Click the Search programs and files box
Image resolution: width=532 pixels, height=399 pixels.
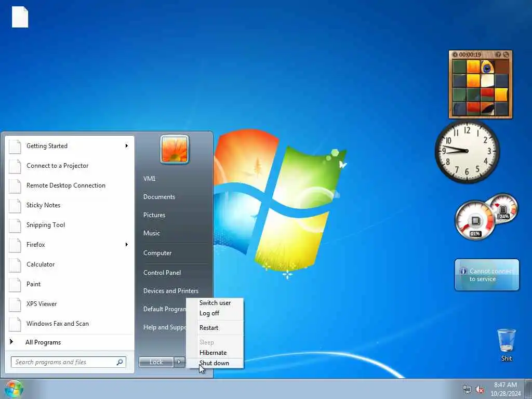69,362
